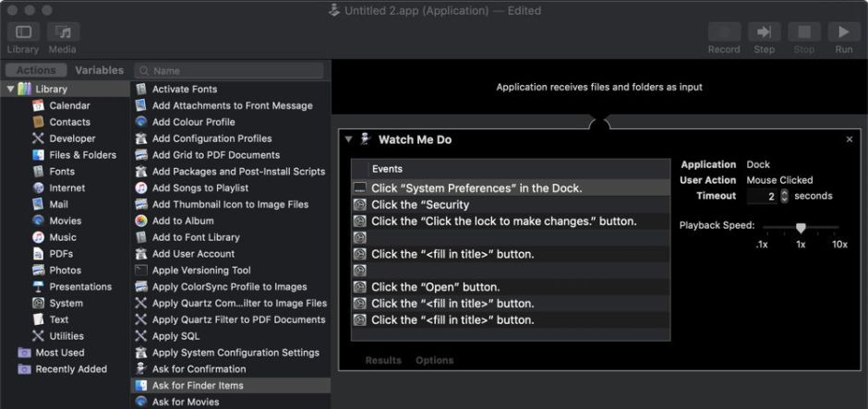
Task: Remove the Watch Me Do action
Action: pos(850,139)
